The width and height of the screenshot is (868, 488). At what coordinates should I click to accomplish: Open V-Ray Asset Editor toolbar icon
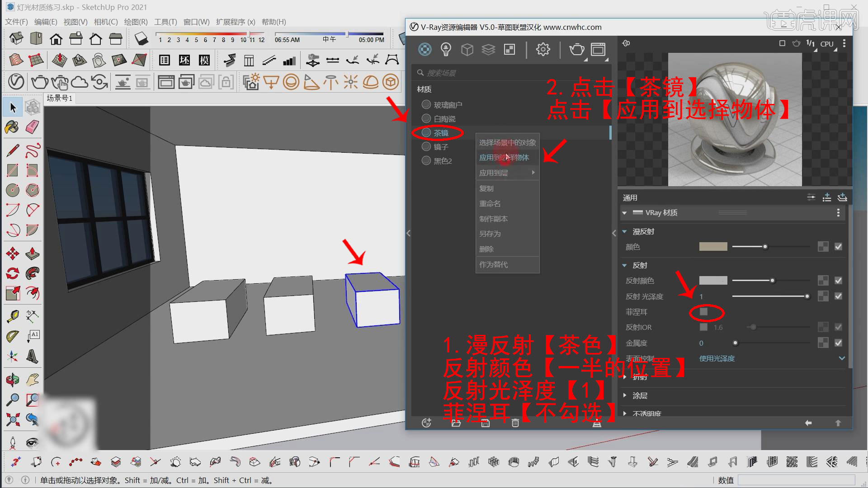pos(16,82)
